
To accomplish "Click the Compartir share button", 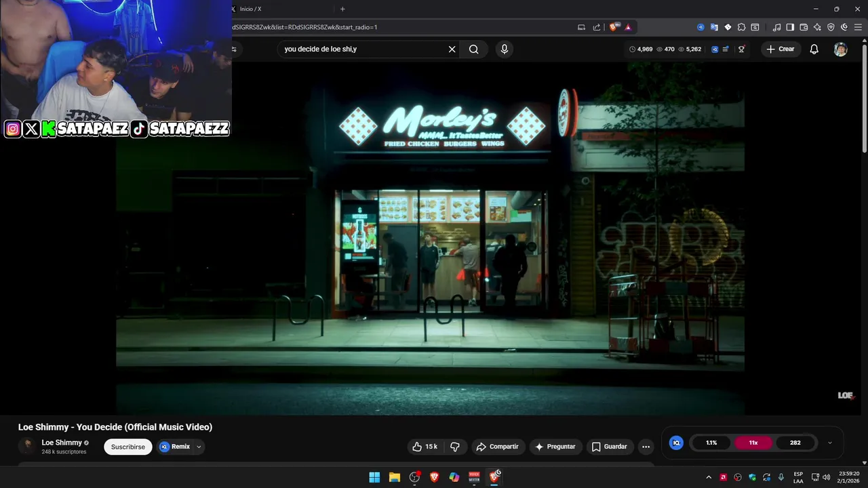I will (x=498, y=447).
